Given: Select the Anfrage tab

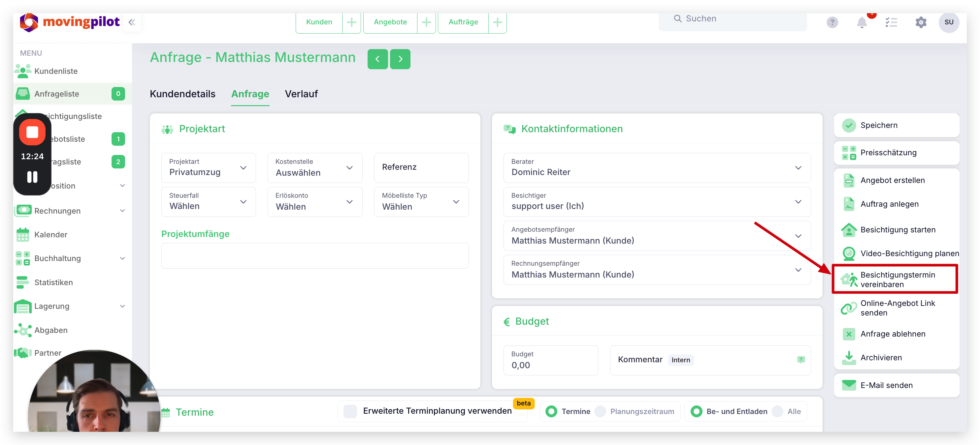Looking at the screenshot, I should pos(250,94).
